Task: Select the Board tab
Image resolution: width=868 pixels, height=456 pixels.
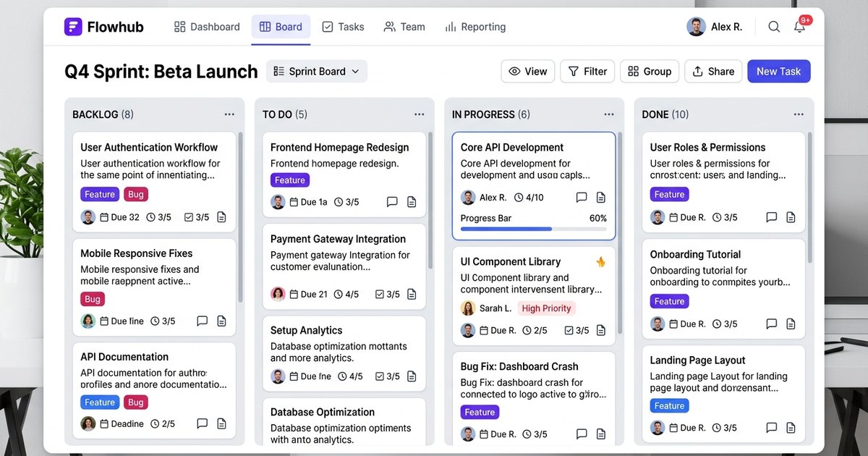Action: pos(281,27)
